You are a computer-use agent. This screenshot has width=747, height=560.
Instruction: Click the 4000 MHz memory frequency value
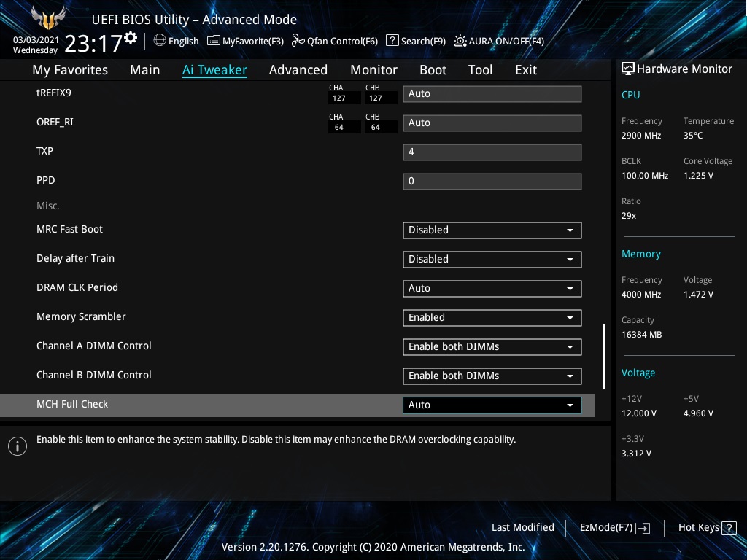pyautogui.click(x=641, y=295)
